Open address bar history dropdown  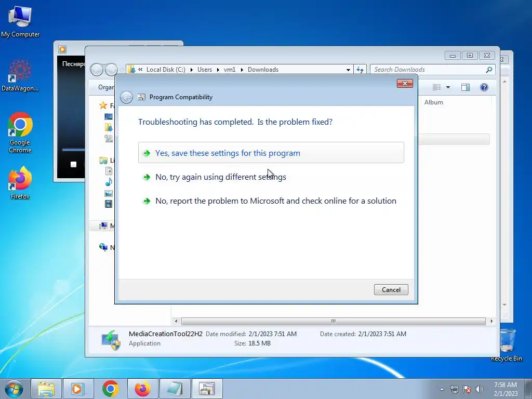click(x=348, y=70)
